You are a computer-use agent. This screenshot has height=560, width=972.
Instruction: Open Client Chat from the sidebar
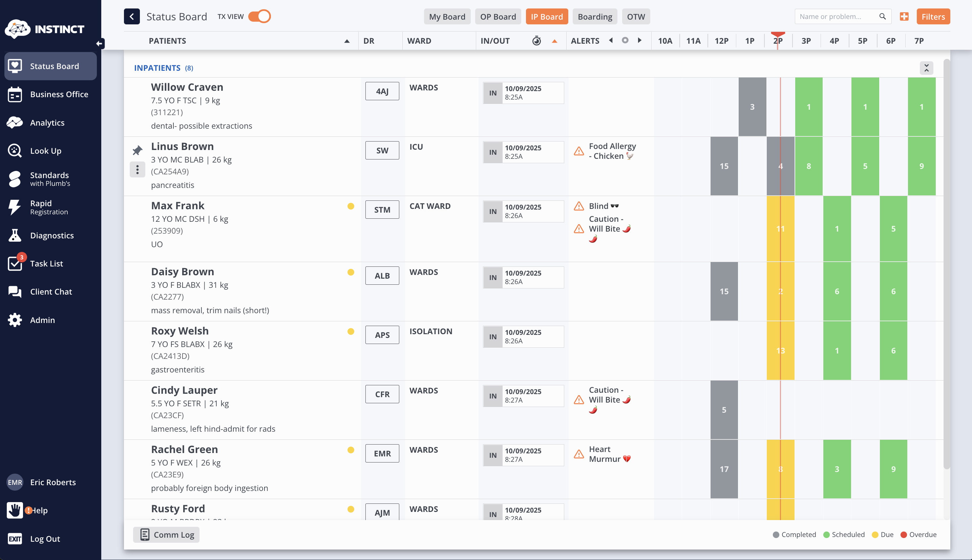click(x=50, y=292)
